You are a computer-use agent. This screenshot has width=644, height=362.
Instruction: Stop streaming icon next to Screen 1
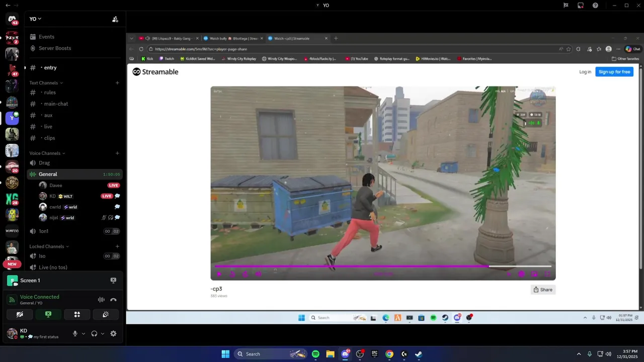point(113,281)
